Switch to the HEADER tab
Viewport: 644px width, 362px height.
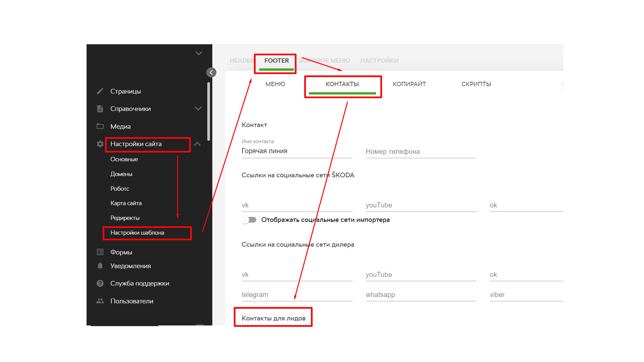[x=241, y=61]
